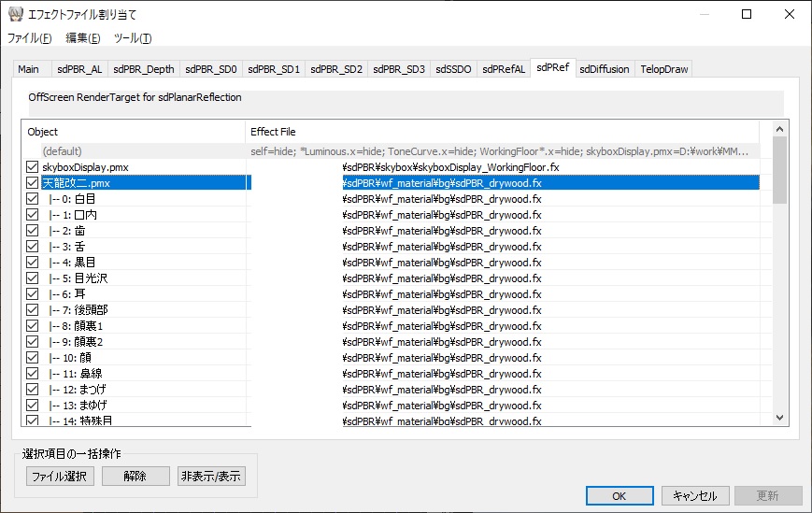Click the キャンセル button
The height and width of the screenshot is (513, 812).
click(694, 496)
